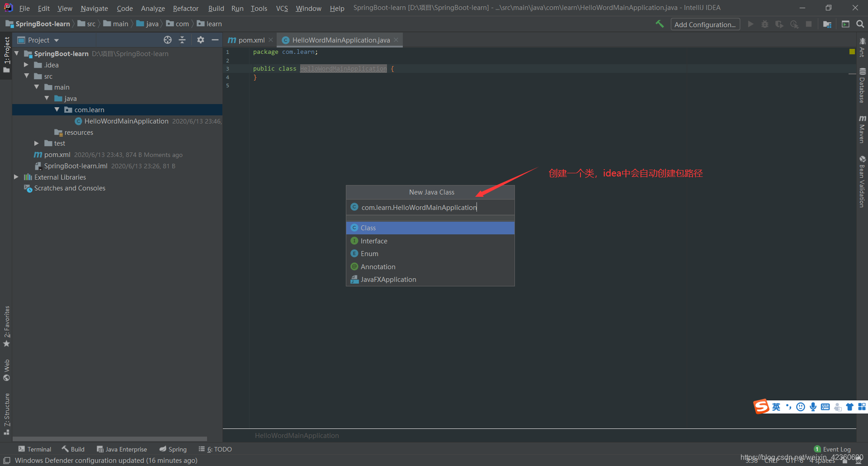Collapse the src folder
The height and width of the screenshot is (466, 868).
tap(27, 76)
